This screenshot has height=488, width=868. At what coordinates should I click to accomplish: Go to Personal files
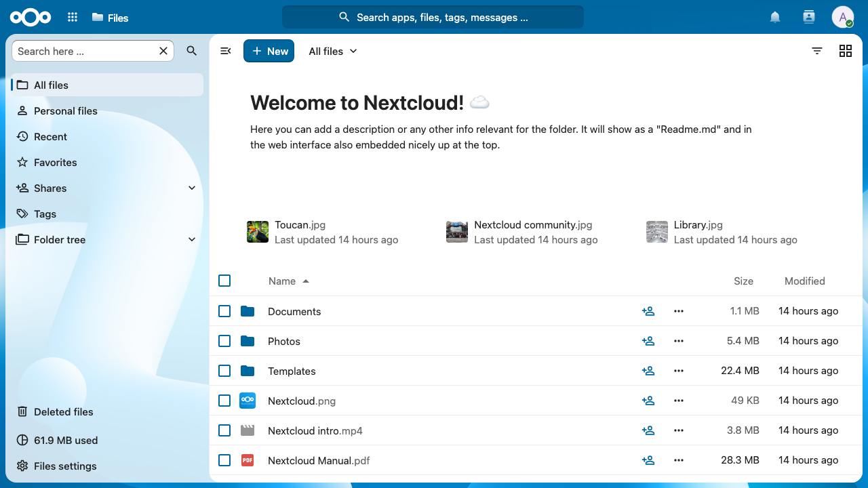(108, 110)
